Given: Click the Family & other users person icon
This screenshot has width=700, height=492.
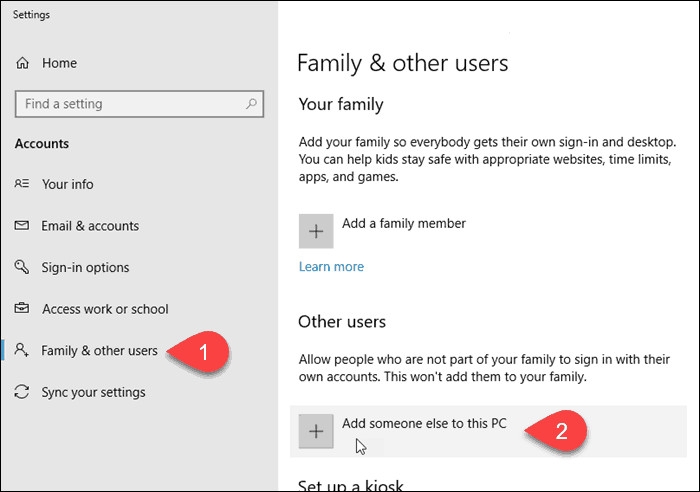Looking at the screenshot, I should 23,350.
